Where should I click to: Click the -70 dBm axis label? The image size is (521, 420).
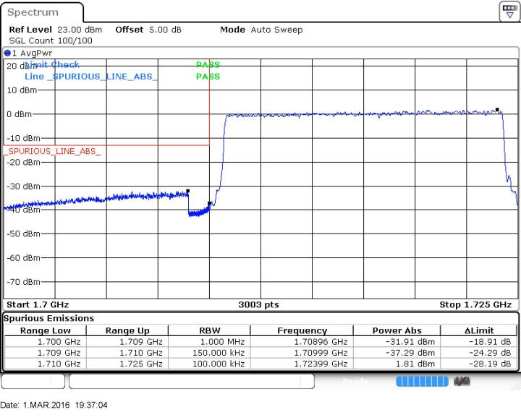click(x=24, y=282)
